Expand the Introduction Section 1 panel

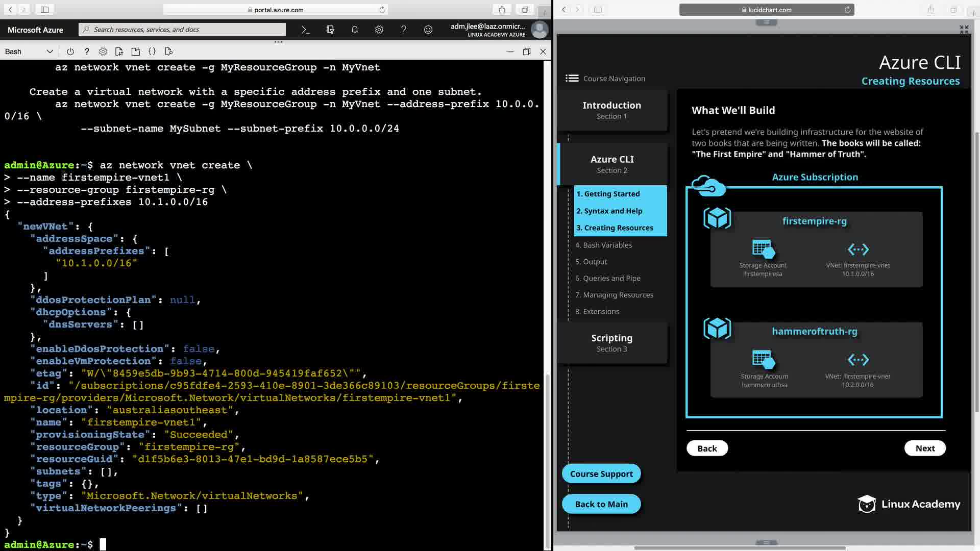[x=611, y=110]
